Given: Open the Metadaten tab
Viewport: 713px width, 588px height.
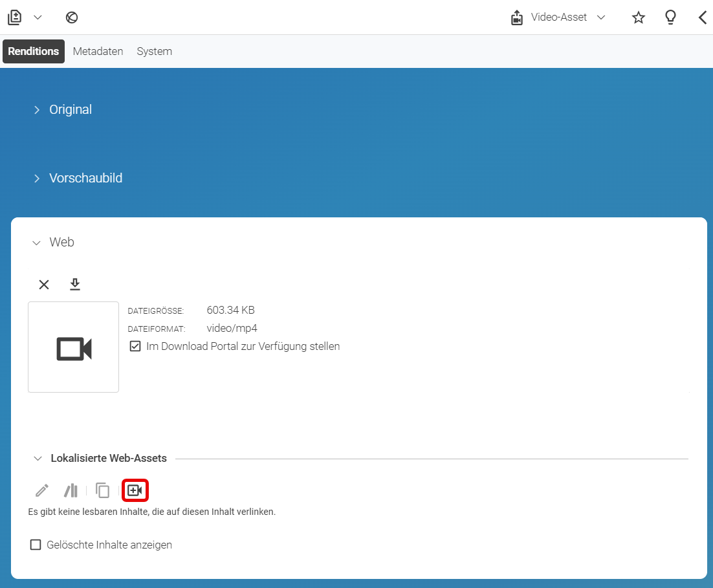Looking at the screenshot, I should tap(98, 51).
